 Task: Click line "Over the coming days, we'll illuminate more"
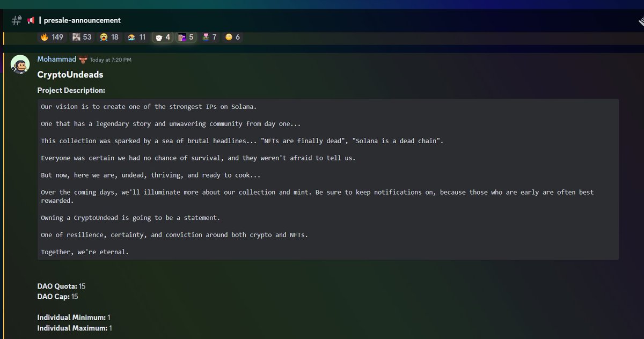317,192
